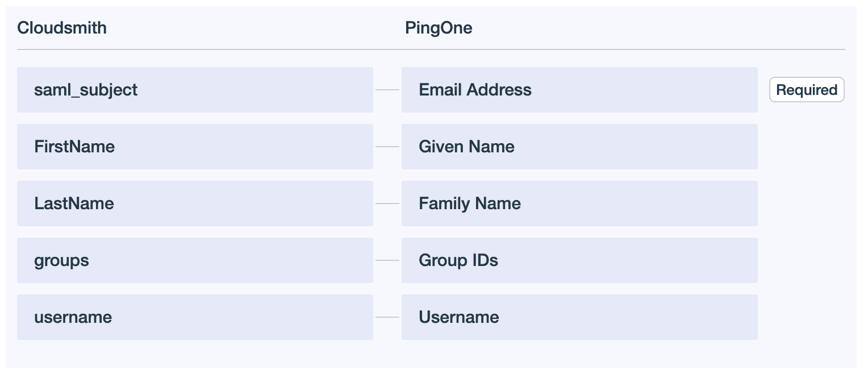
Task: Click the lowercase username Cloudsmith field
Action: click(x=195, y=317)
